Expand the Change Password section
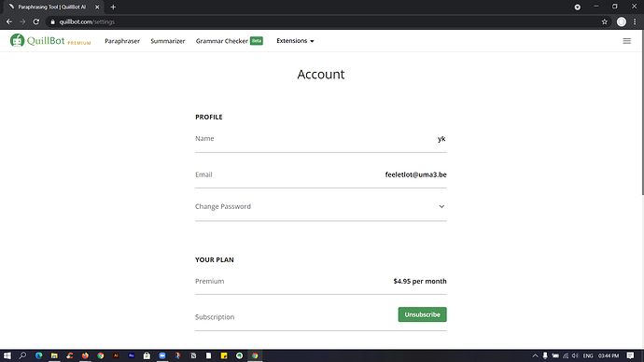Screen dimensions: 644x362 (321, 206)
